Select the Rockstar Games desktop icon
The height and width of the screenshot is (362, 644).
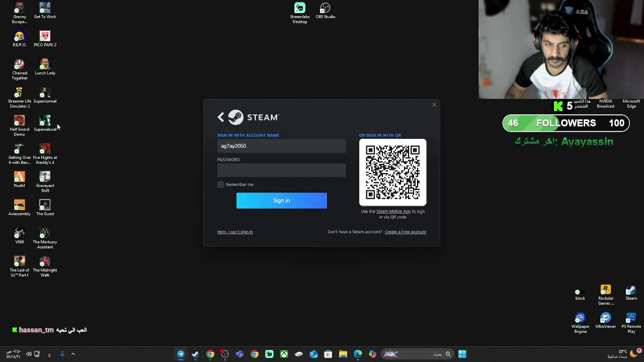click(x=606, y=296)
